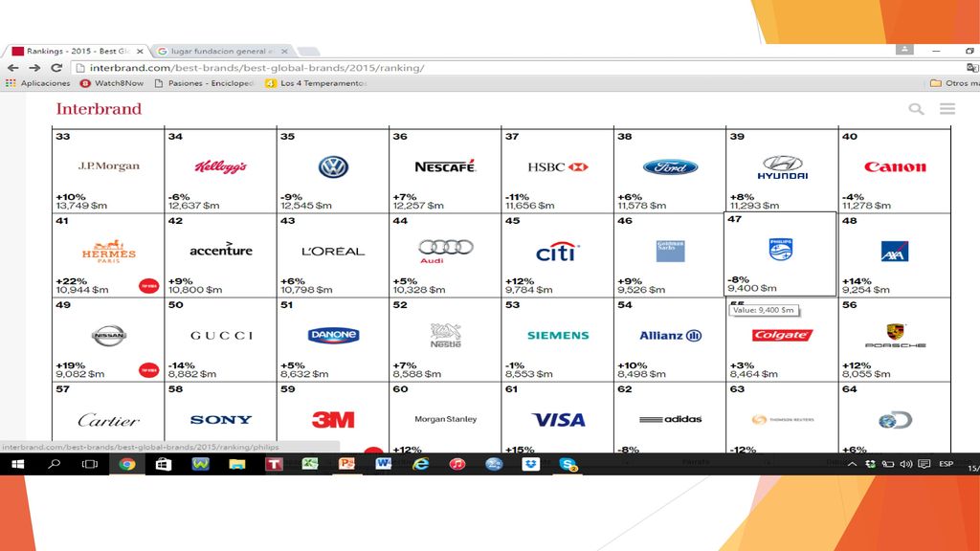Click the VISA brand logo
Viewport: 980px width, 551px height.
pyautogui.click(x=558, y=420)
